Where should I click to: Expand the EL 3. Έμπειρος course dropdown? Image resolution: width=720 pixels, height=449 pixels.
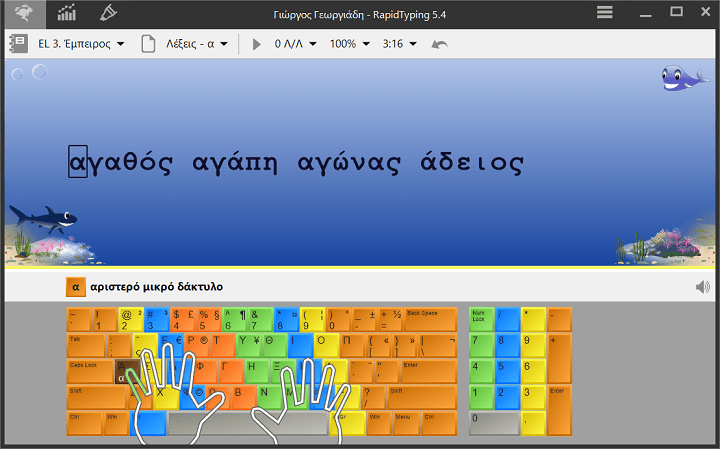pos(80,44)
